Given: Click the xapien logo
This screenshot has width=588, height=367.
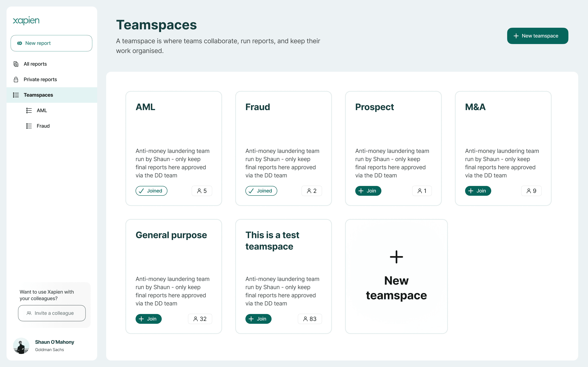Looking at the screenshot, I should [26, 21].
